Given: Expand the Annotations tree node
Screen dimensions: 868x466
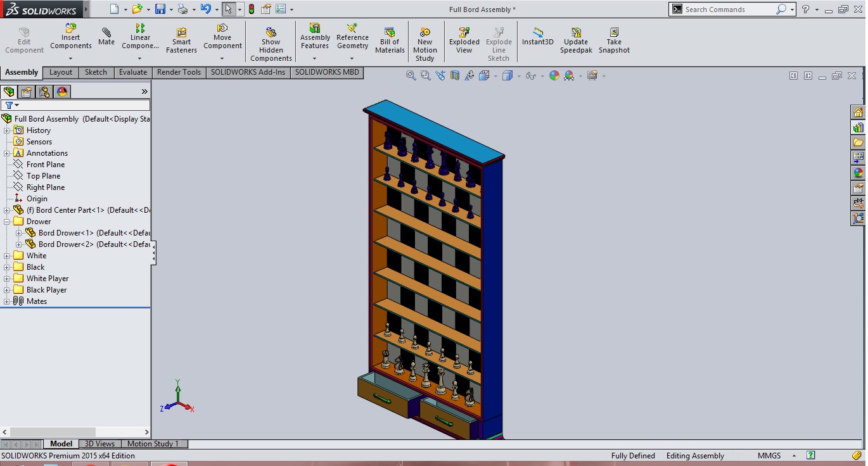Looking at the screenshot, I should pos(7,153).
